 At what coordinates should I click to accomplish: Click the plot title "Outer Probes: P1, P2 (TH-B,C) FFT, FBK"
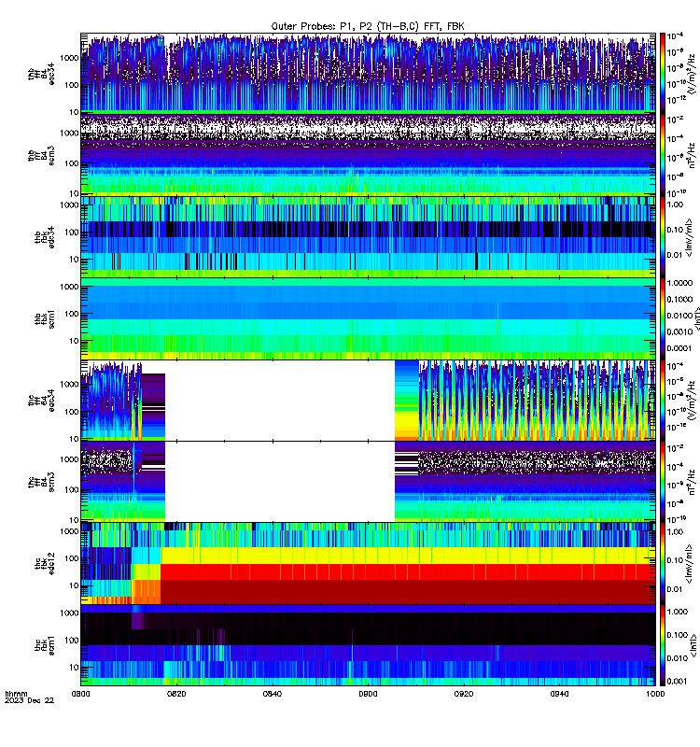(368, 26)
